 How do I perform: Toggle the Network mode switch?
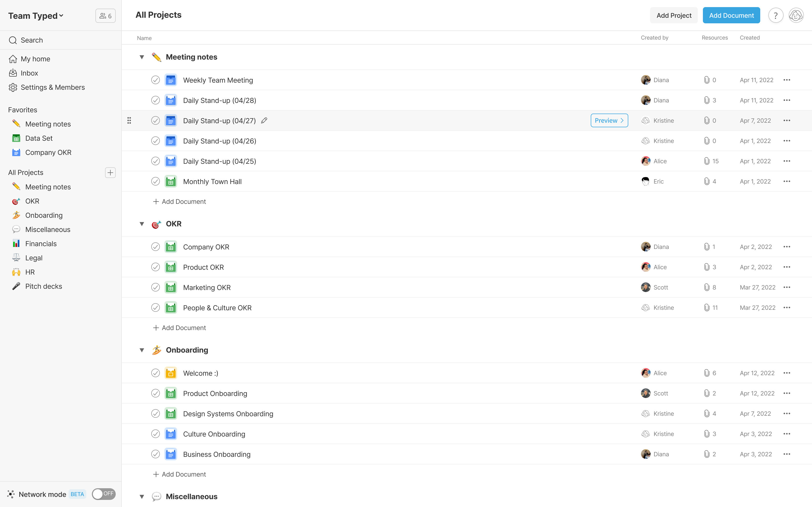click(x=103, y=494)
